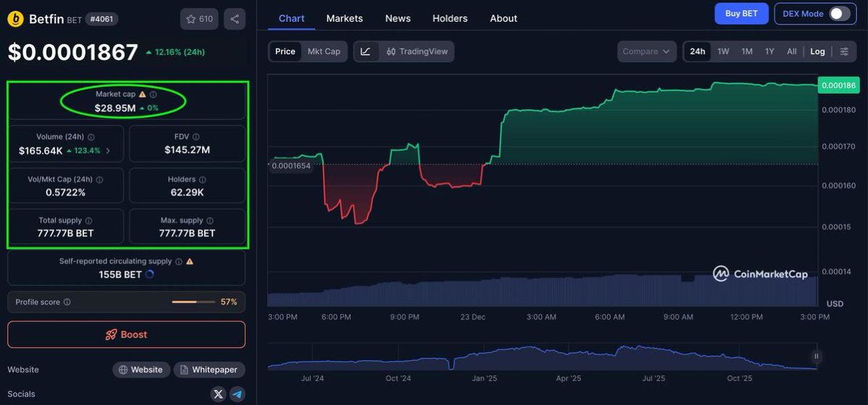Click self-reported supply warning icon
The image size is (868, 405).
[190, 261]
